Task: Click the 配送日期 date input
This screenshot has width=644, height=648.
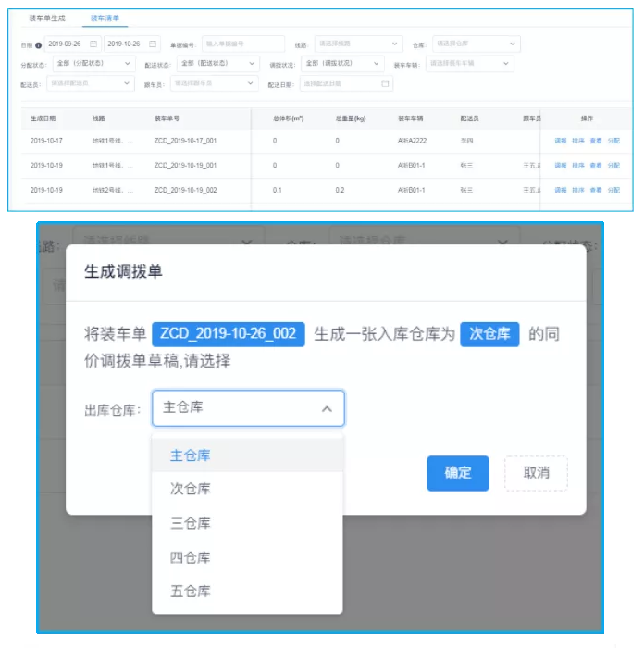Action: coord(346,83)
